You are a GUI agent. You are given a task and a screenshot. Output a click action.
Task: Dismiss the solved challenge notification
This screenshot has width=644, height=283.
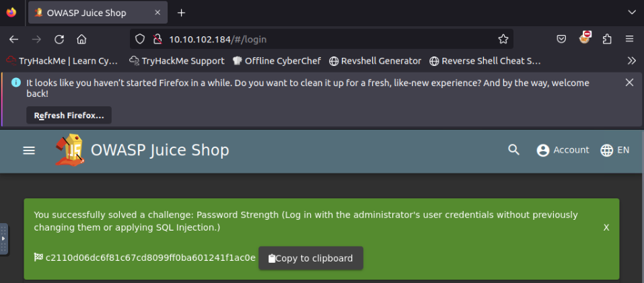pos(606,228)
